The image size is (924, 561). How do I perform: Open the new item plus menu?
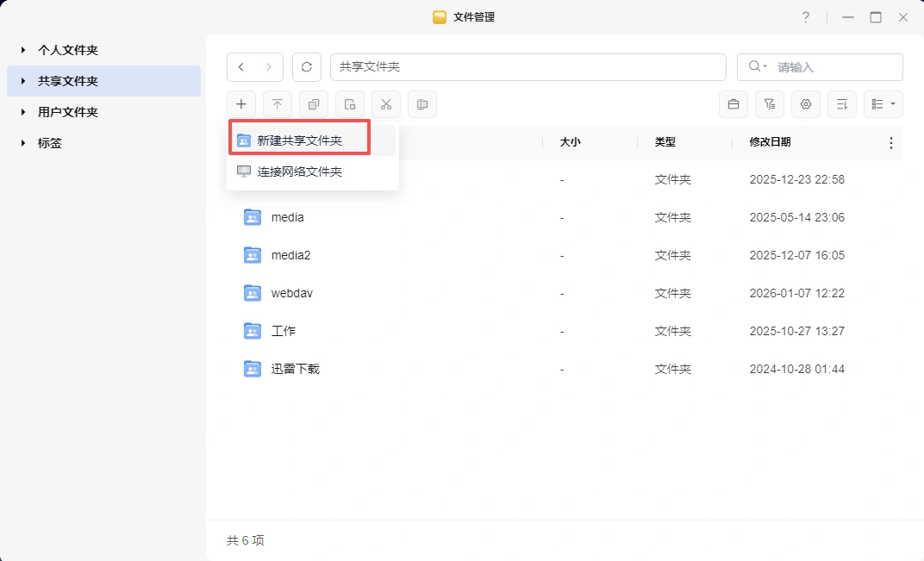click(240, 103)
